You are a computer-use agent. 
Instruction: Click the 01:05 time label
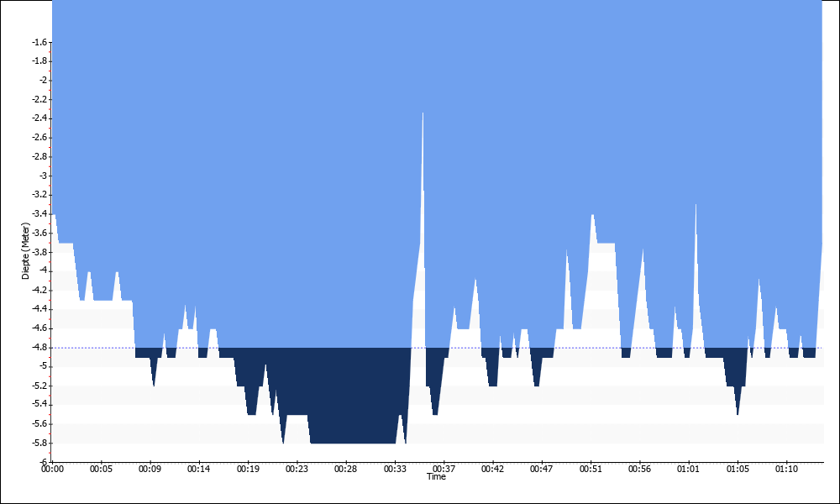coord(738,470)
